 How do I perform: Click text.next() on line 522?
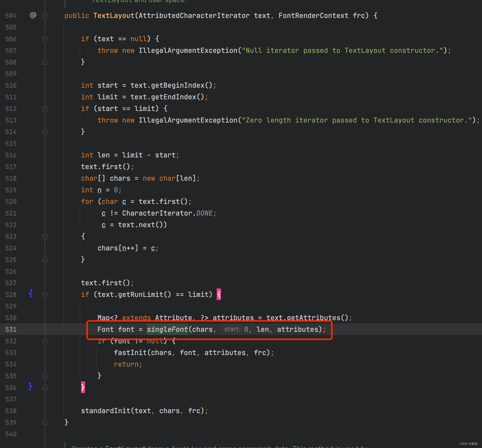pyautogui.click(x=140, y=225)
